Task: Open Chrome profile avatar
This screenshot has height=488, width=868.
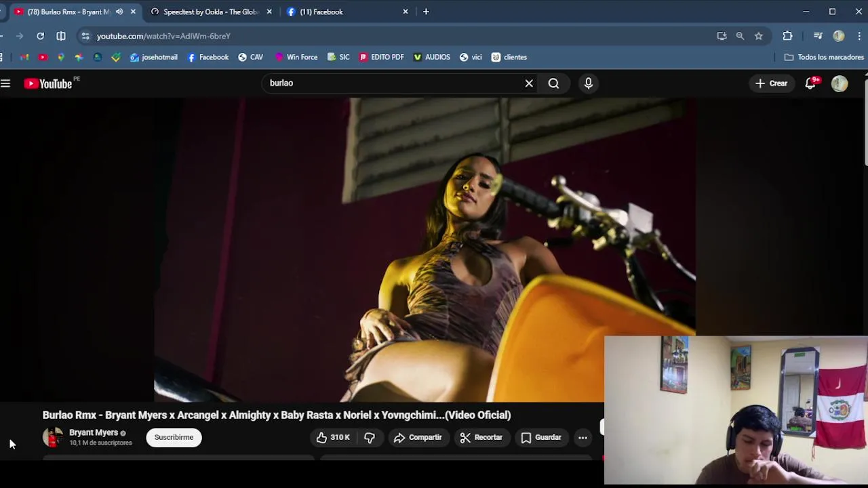Action: point(839,36)
